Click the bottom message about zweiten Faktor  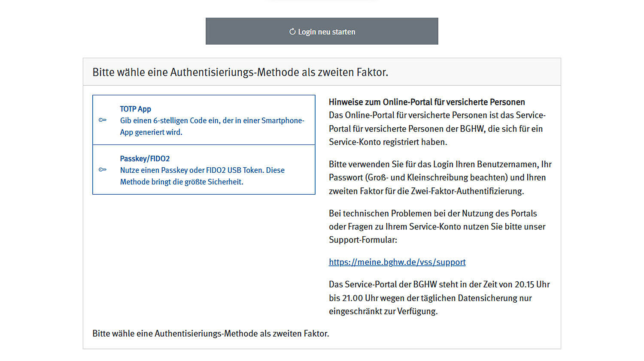pyautogui.click(x=210, y=334)
